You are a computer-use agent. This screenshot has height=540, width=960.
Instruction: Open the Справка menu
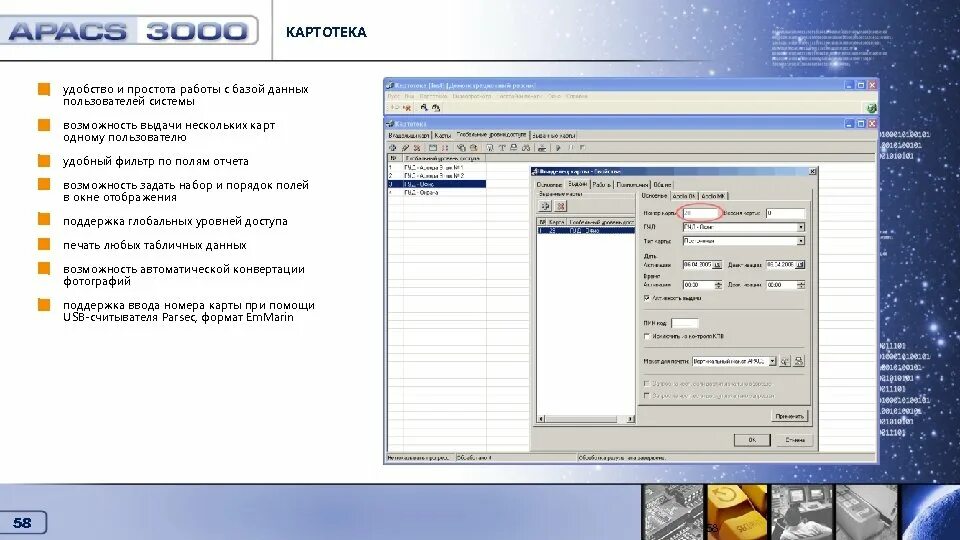click(577, 97)
